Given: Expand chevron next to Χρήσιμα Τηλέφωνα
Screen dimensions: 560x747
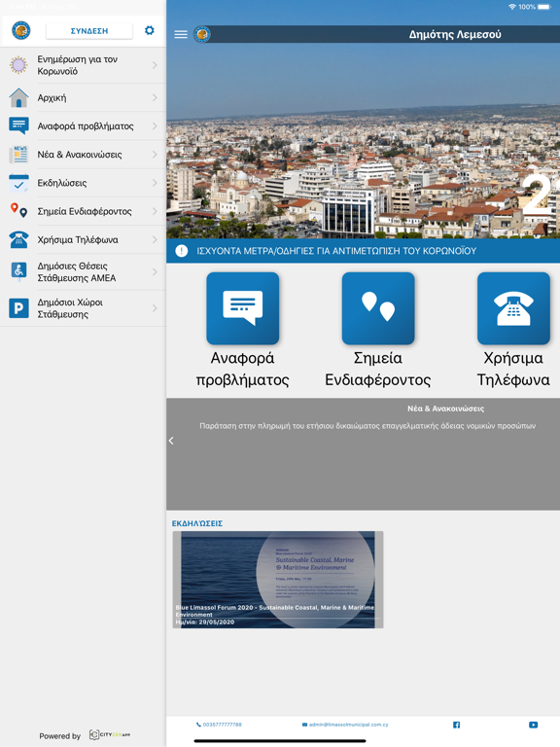Looking at the screenshot, I should coord(155,239).
